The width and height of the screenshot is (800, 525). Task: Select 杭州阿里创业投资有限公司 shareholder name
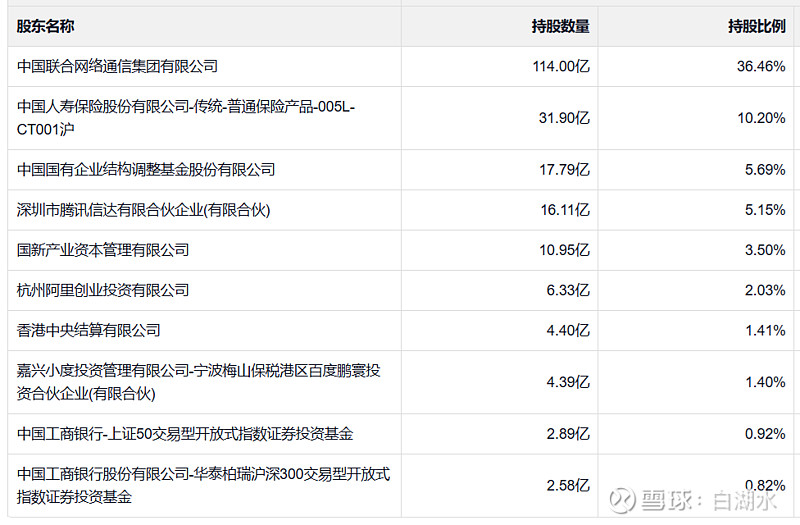[x=103, y=290]
